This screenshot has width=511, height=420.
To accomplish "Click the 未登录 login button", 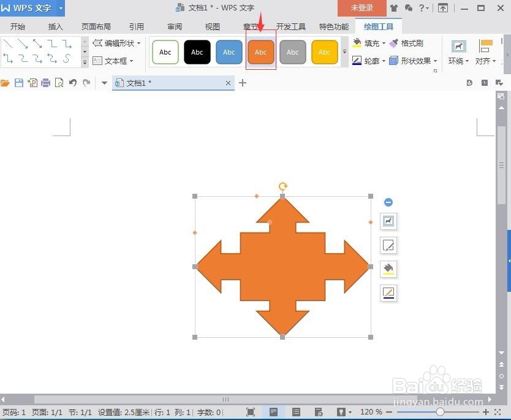I will 362,8.
